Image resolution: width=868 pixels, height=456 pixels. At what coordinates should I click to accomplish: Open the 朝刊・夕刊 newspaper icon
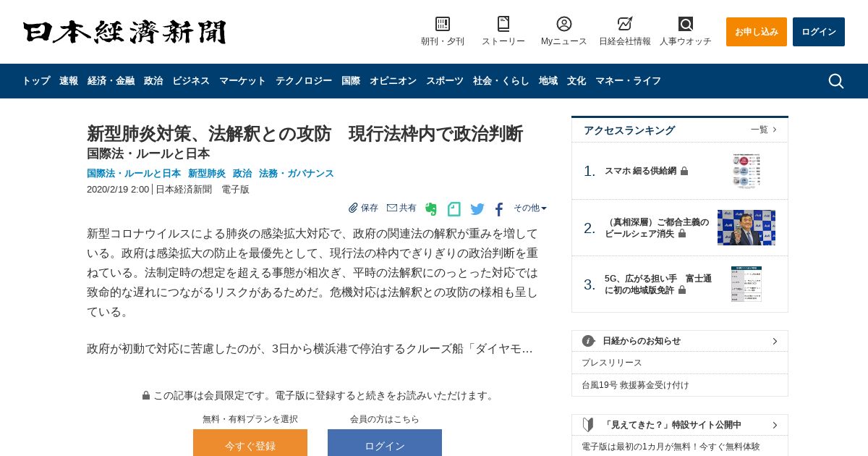pos(443,24)
